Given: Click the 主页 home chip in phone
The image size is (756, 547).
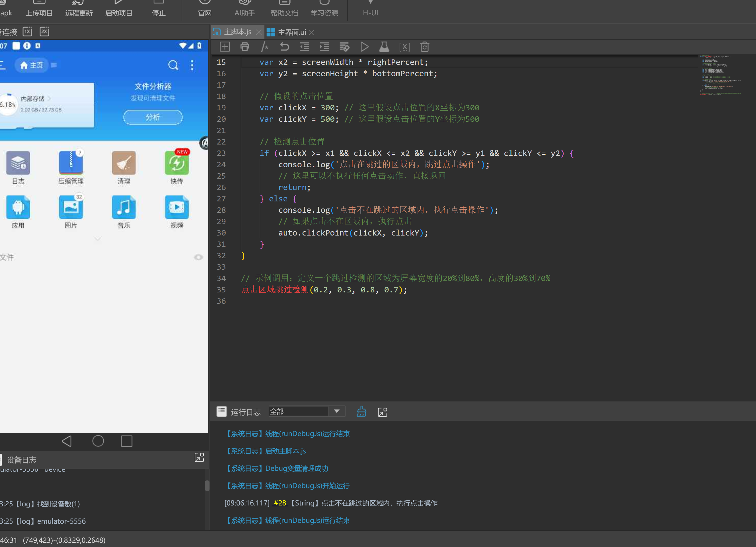Looking at the screenshot, I should (32, 65).
